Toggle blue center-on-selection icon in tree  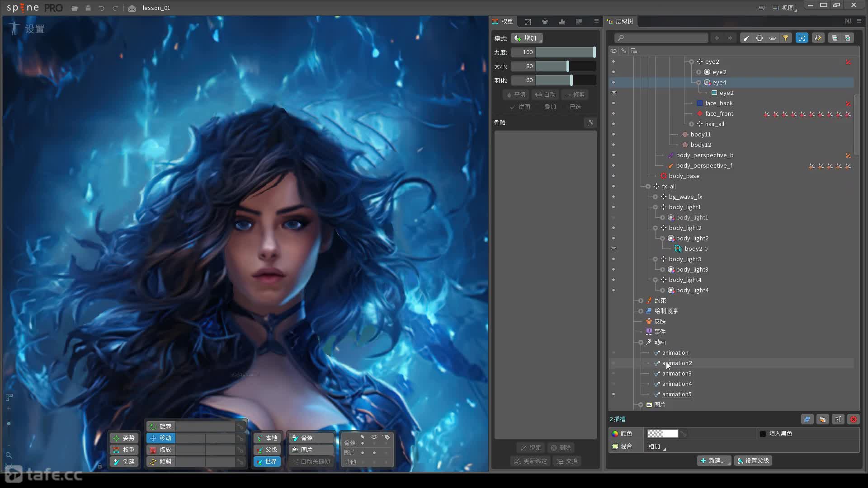802,38
